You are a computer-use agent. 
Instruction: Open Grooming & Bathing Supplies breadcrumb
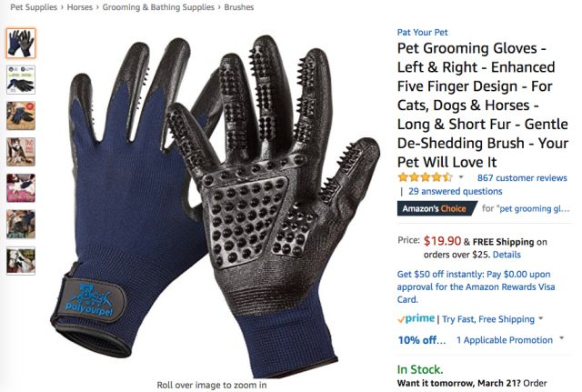click(x=158, y=7)
